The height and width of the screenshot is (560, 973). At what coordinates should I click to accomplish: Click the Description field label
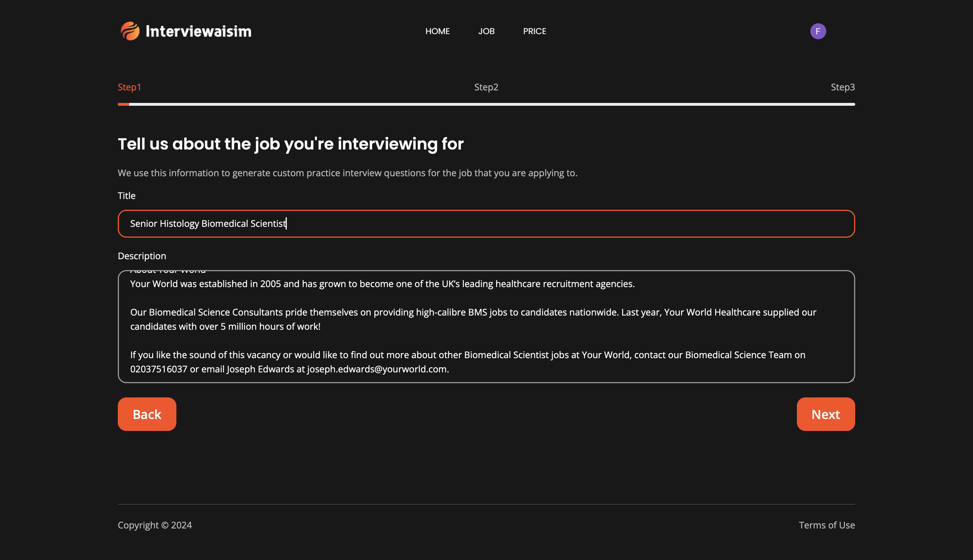coord(142,256)
